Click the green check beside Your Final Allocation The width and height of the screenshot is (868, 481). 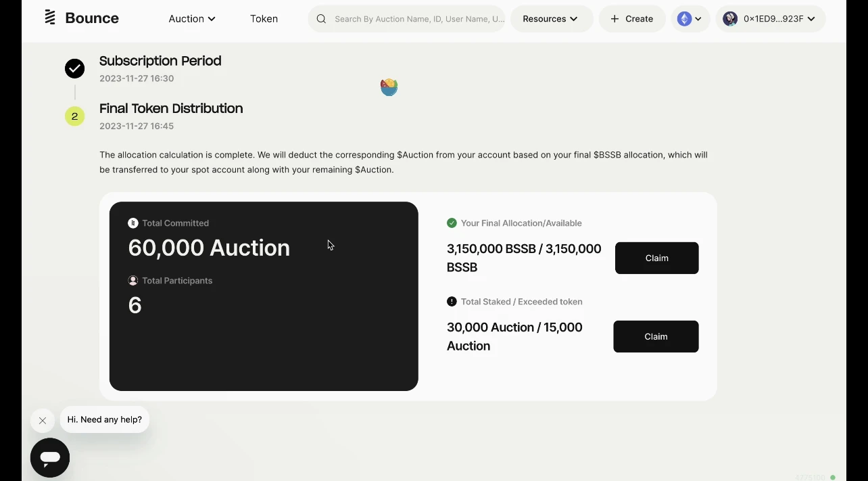point(450,223)
